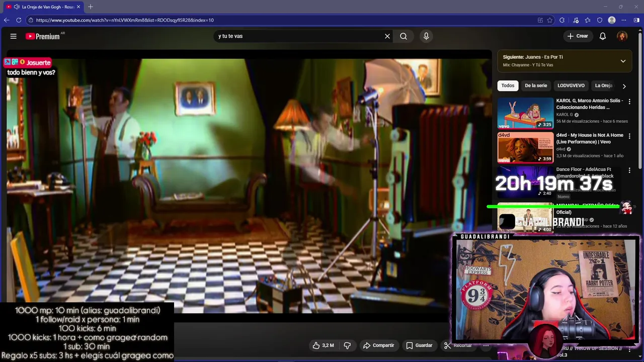Dislike the video with thumbs down

point(347,345)
